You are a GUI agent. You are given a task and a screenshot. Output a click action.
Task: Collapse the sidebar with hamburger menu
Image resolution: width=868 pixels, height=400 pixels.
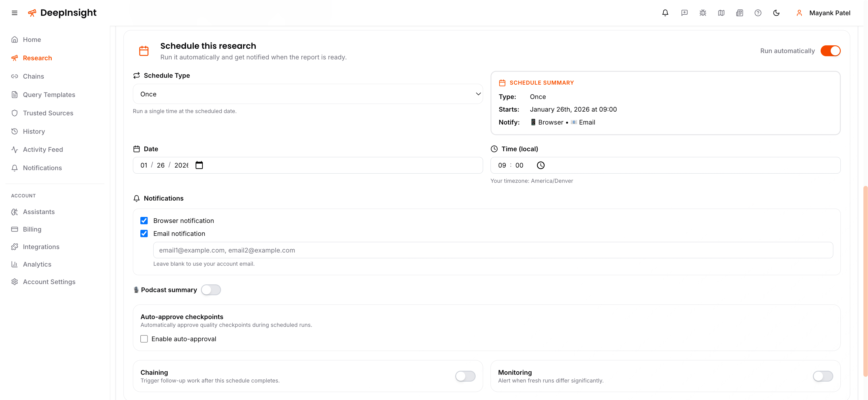(14, 12)
